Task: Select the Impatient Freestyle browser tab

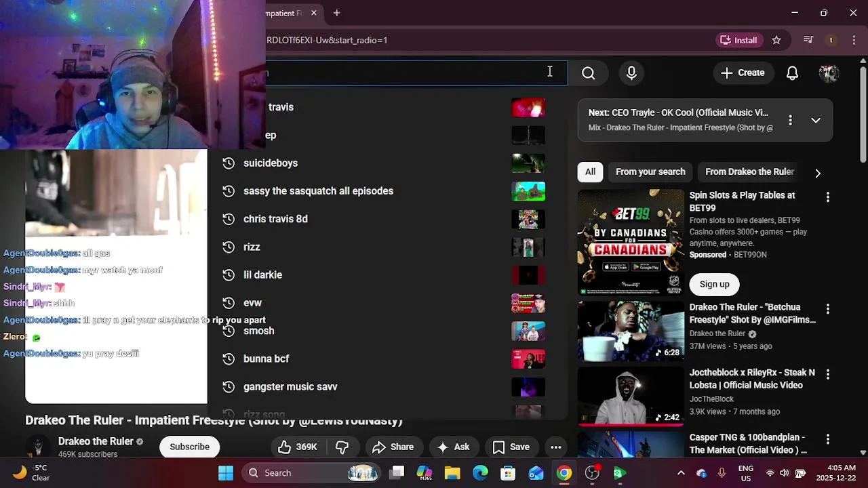Action: (285, 13)
